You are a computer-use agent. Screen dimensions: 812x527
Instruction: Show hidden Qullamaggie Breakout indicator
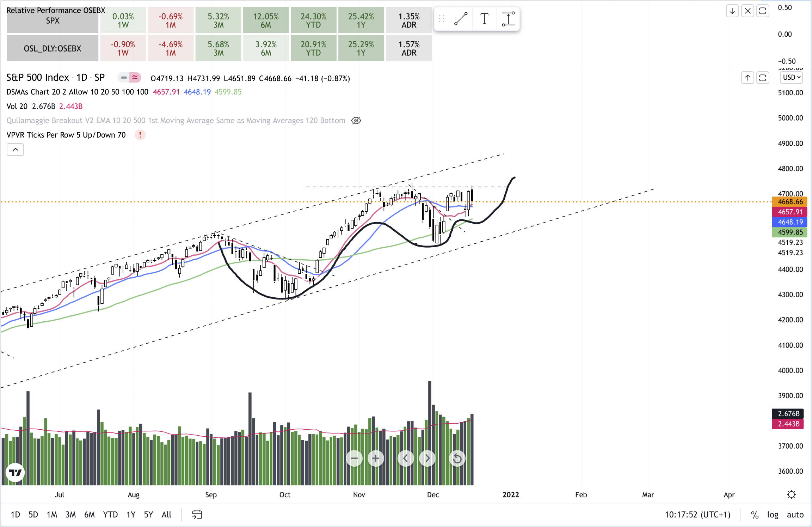(356, 121)
